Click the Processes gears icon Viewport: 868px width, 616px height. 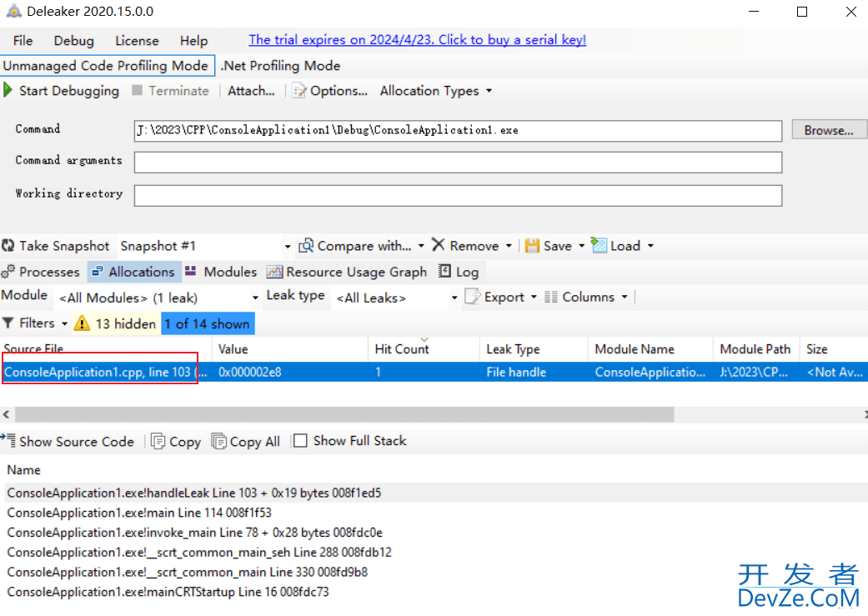tap(8, 271)
